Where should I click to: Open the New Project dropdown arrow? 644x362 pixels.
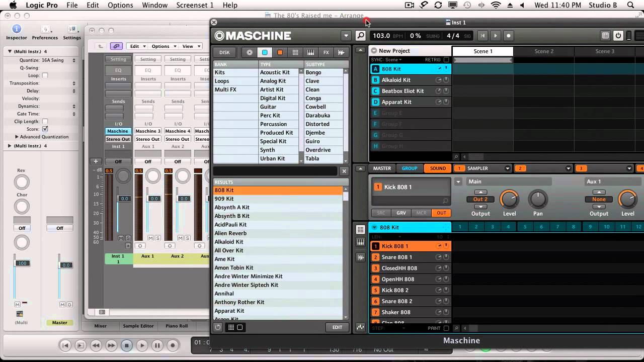tap(373, 51)
